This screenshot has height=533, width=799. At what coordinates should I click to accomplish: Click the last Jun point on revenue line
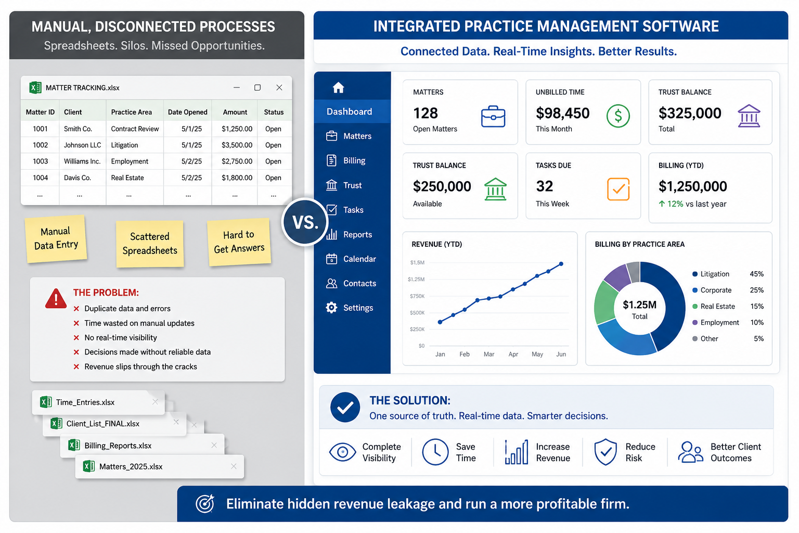coord(561,264)
